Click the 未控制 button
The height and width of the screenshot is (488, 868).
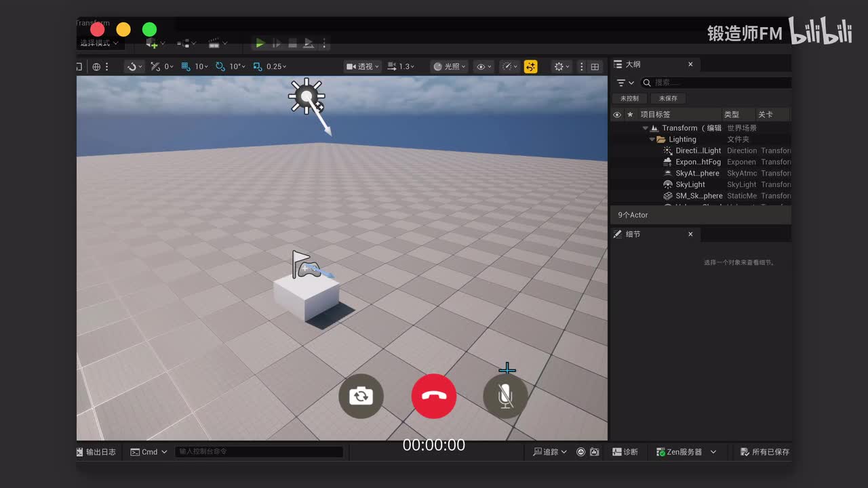click(629, 98)
